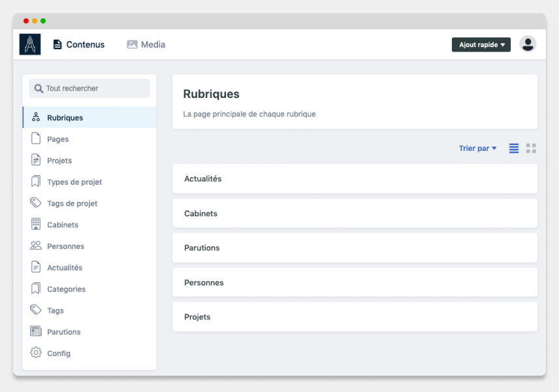Open the Parutions rubrique row
This screenshot has width=559, height=392.
[x=355, y=248]
